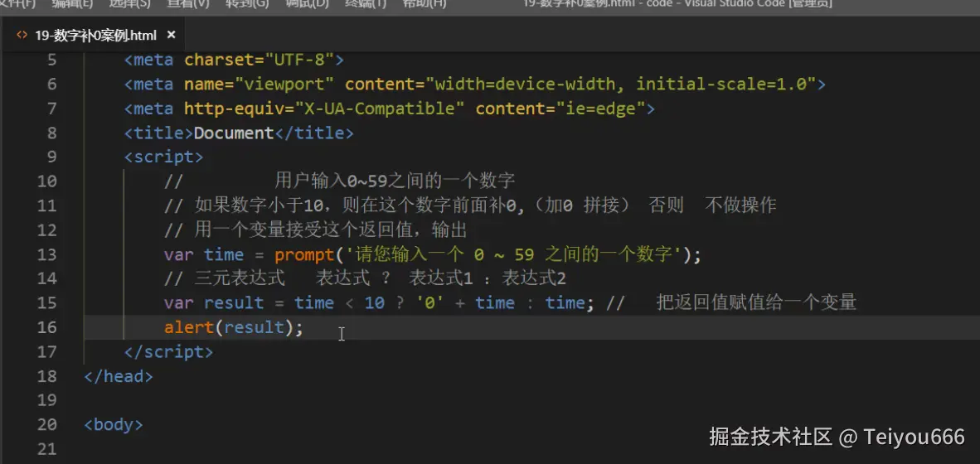980x464 pixels.
Task: Click the HTML file icon on the tab
Action: pyautogui.click(x=22, y=35)
